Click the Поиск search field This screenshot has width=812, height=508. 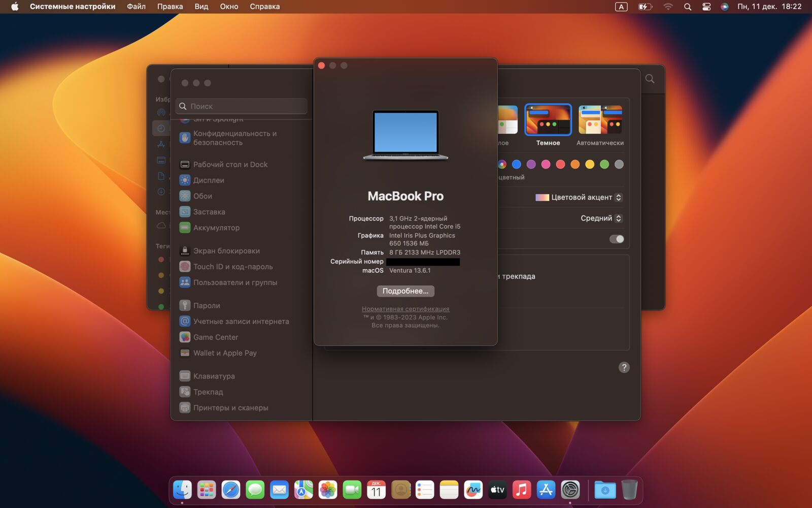tap(241, 106)
